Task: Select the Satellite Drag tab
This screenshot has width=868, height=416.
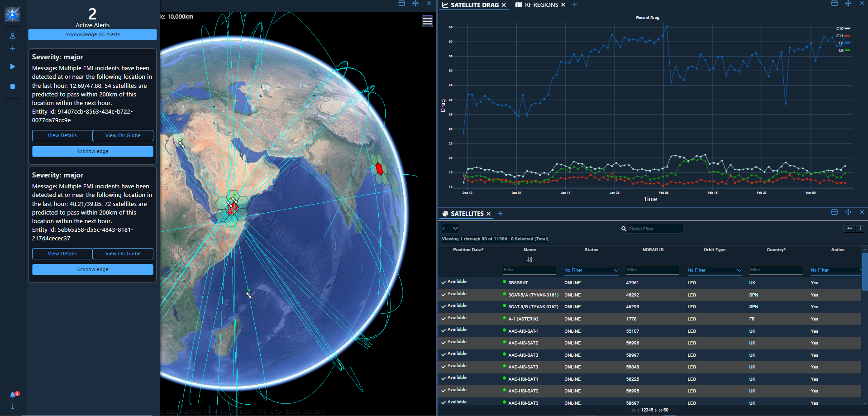Action: (x=474, y=5)
